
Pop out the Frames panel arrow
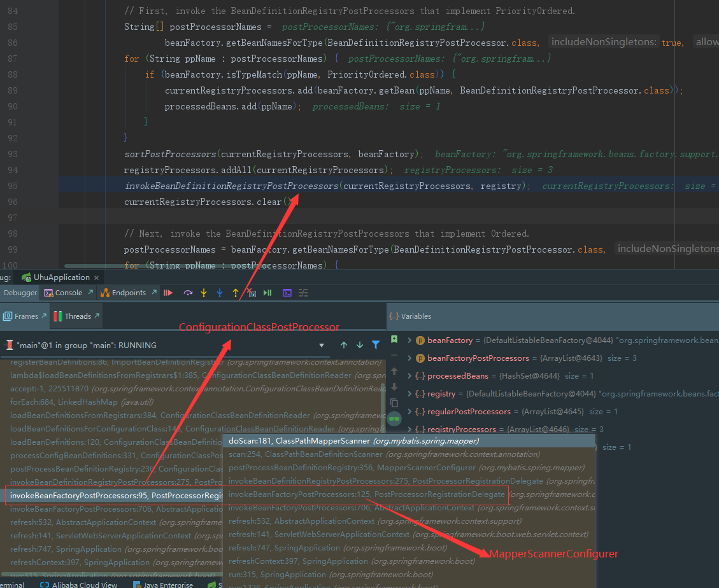44,316
